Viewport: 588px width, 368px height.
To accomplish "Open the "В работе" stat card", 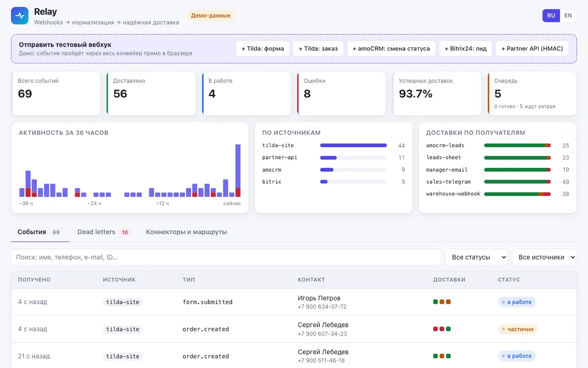I will pos(246,93).
